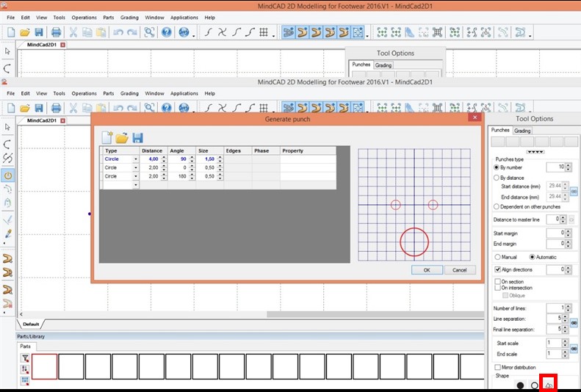
Task: Click Print icon in back window toolbar
Action: point(57,32)
